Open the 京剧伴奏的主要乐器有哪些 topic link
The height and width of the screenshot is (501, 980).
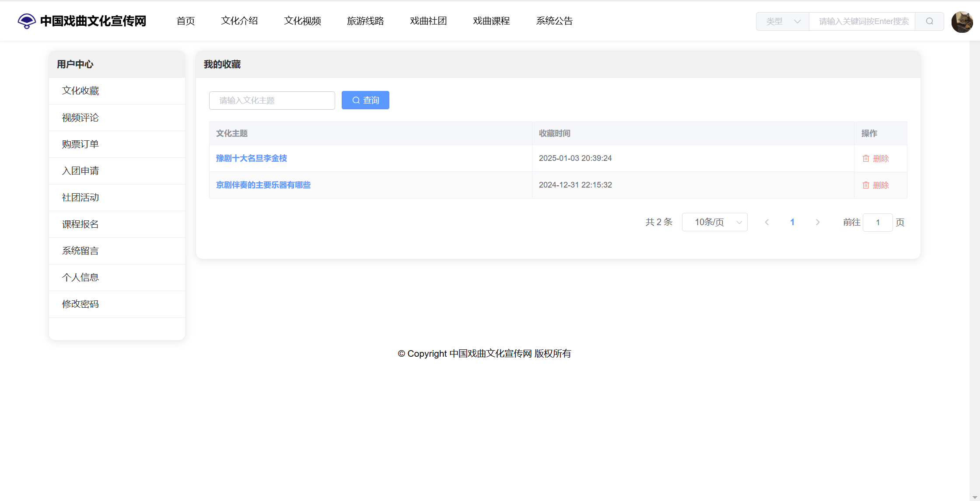[x=263, y=185]
